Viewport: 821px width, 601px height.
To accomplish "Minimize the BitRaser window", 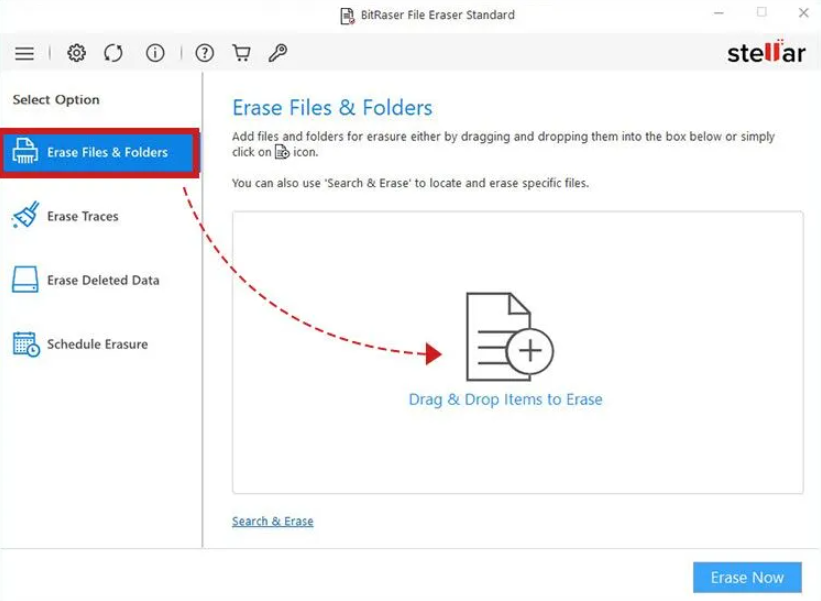I will click(719, 13).
